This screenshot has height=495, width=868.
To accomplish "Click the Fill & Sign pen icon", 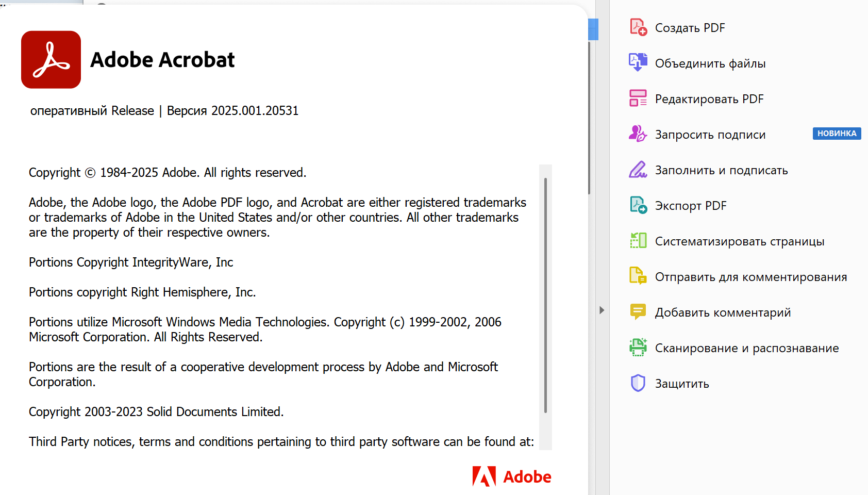I will pyautogui.click(x=638, y=170).
